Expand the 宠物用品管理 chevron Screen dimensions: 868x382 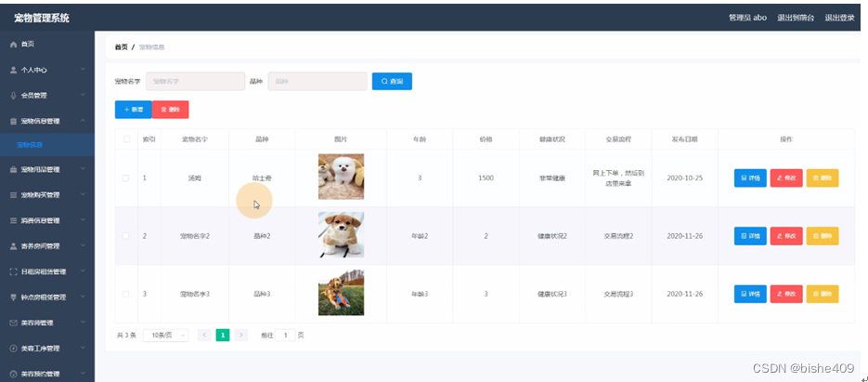pos(83,170)
